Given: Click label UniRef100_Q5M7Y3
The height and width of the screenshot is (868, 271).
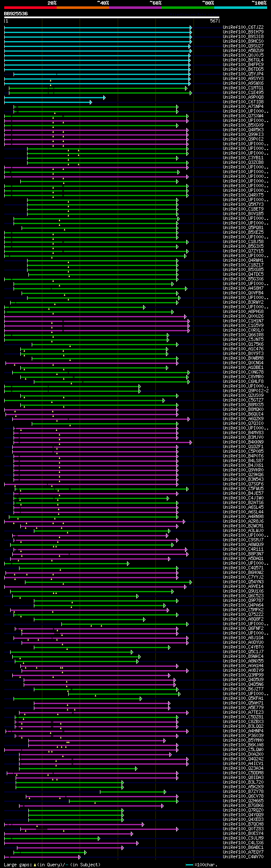Looking at the screenshot, I should [x=243, y=205].
